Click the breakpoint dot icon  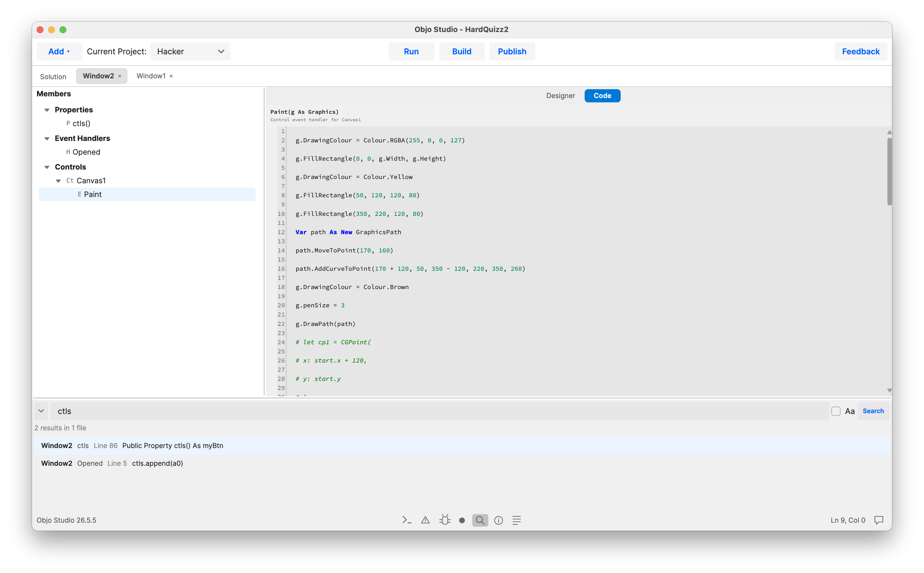[462, 520]
